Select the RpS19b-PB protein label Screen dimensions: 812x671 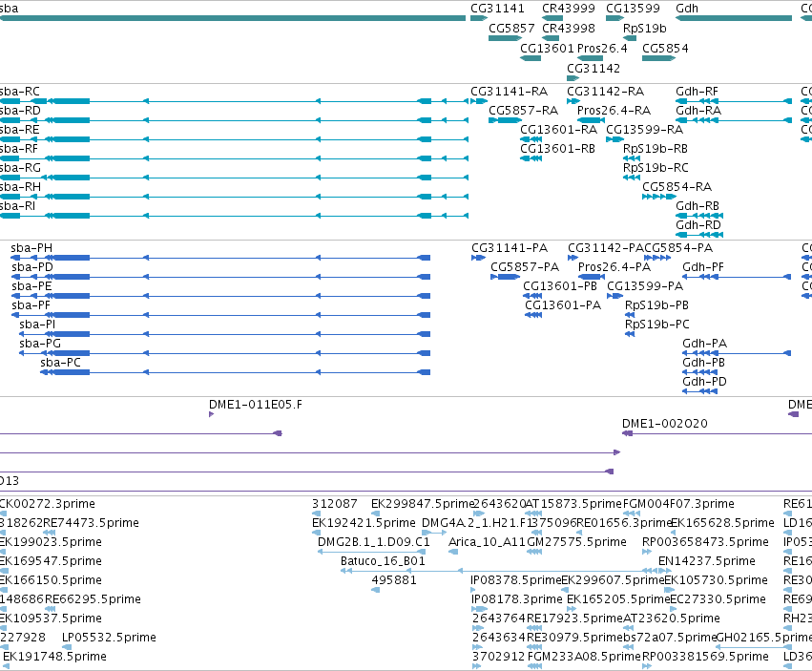pyautogui.click(x=656, y=304)
